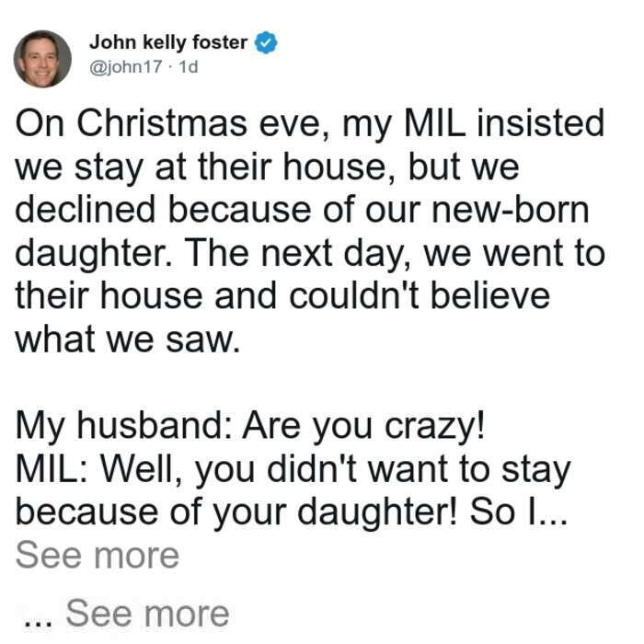The height and width of the screenshot is (644, 644).
Task: Click the 'we stay at their house' line
Action: pyautogui.click(x=268, y=167)
